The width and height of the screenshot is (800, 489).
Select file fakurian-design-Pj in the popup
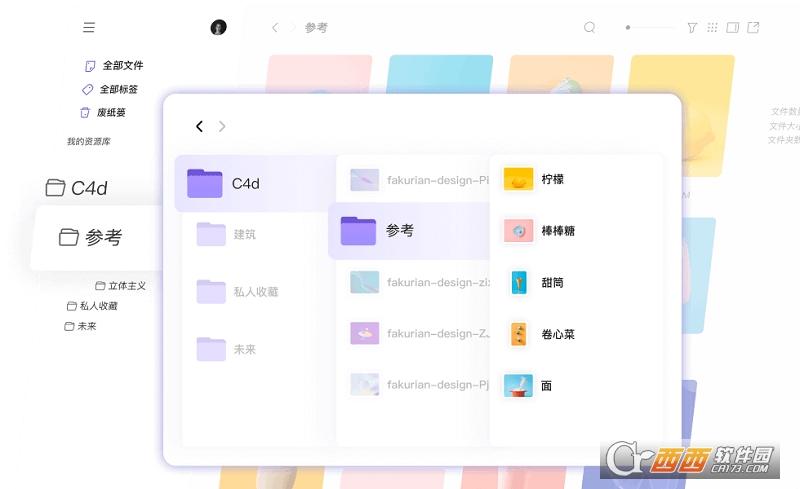coord(419,384)
